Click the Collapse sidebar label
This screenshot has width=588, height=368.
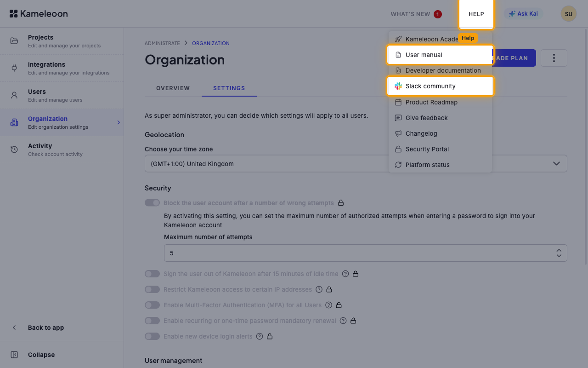pyautogui.click(x=41, y=355)
